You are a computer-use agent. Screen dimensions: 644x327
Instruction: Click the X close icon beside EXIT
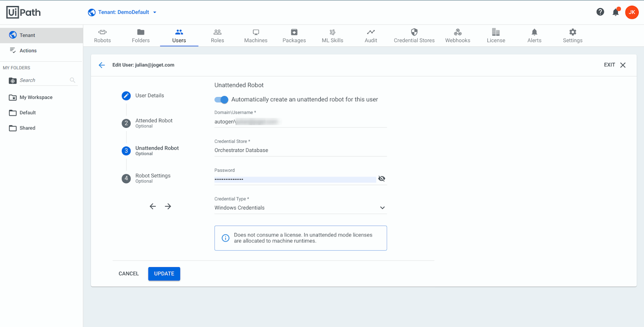point(623,65)
